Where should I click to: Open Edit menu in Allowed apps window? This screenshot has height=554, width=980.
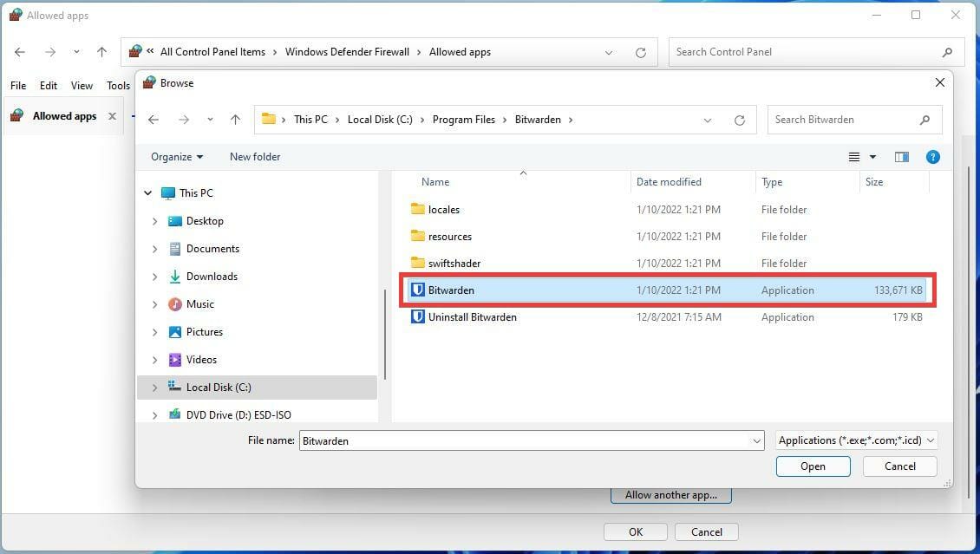click(48, 86)
